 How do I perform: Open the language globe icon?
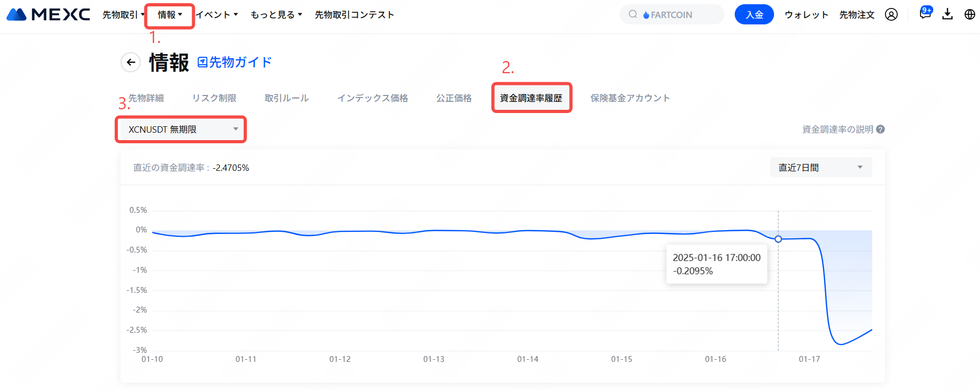[x=969, y=15]
